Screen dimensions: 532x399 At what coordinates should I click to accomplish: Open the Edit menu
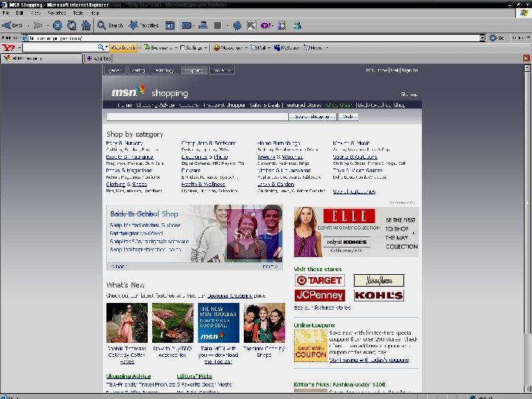click(19, 13)
